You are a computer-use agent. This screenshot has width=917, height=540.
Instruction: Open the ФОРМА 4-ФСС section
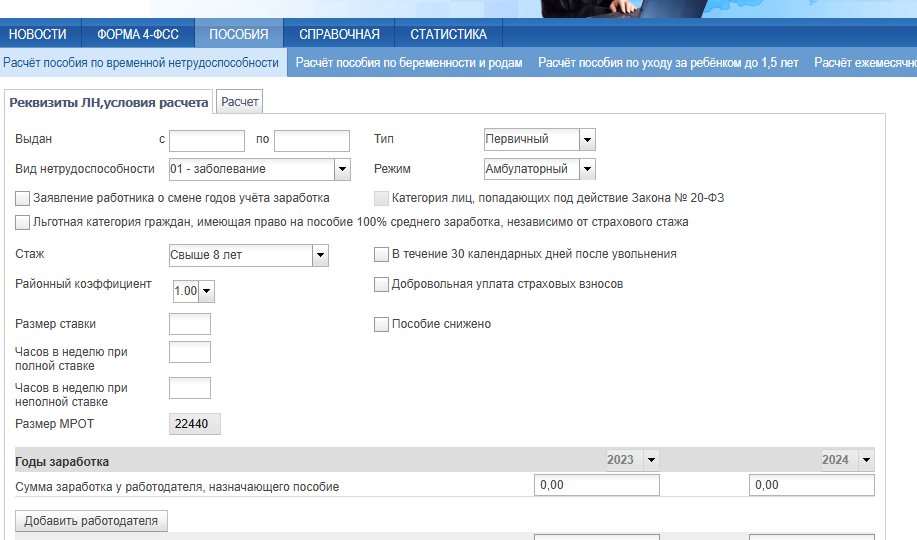(138, 34)
